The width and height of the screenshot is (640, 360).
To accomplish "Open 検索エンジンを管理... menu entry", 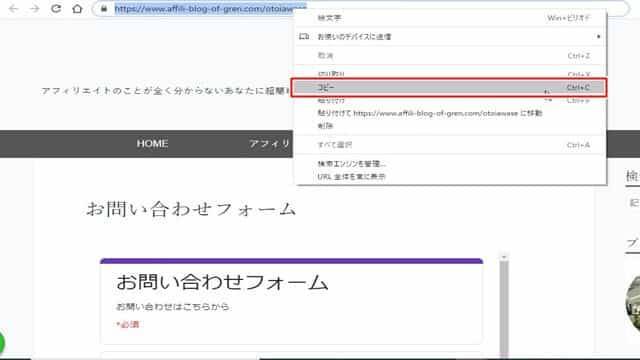I will (450, 164).
